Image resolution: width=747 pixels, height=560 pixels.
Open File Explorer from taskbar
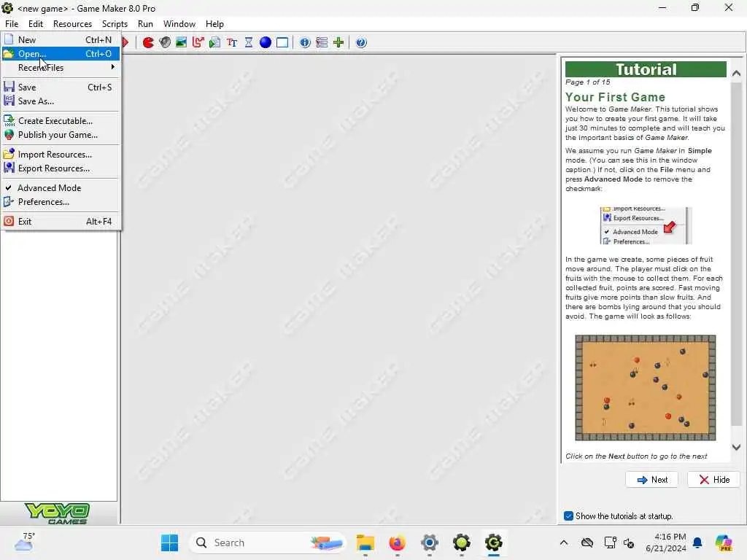click(x=365, y=542)
